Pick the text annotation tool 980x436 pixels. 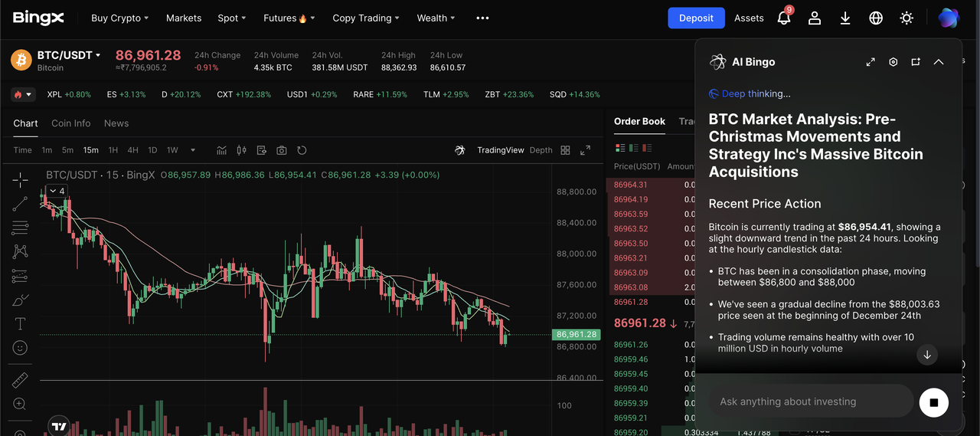tap(20, 323)
